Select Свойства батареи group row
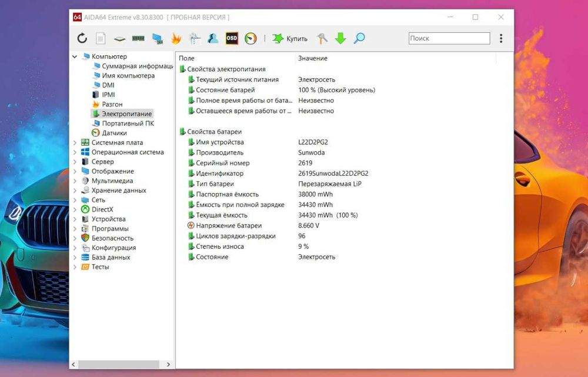The height and width of the screenshot is (377, 588). click(211, 132)
